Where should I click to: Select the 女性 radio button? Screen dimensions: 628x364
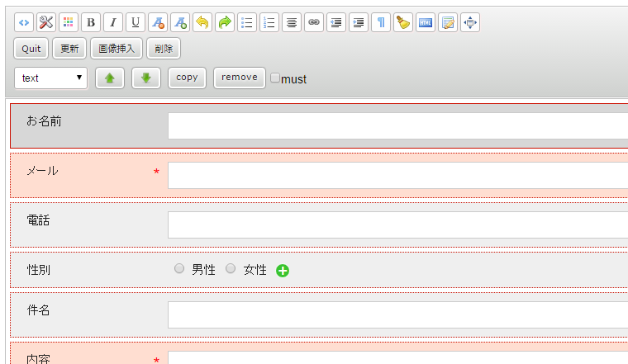(231, 269)
